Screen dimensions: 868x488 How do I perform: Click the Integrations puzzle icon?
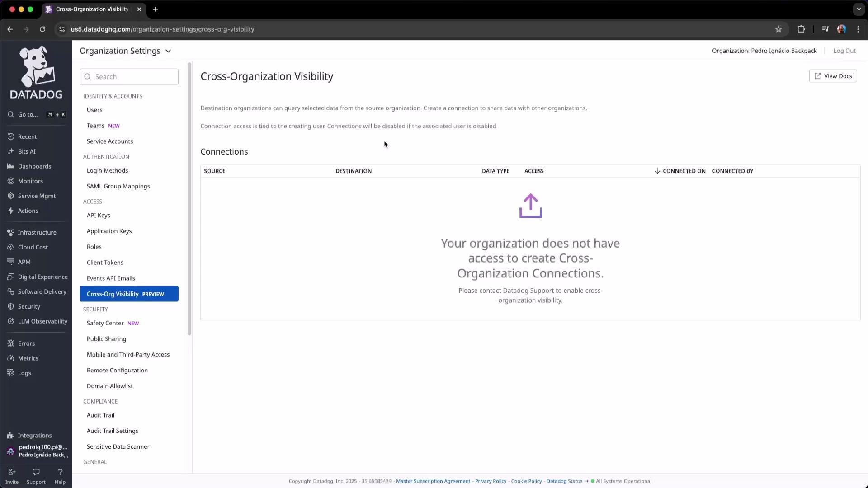11,436
